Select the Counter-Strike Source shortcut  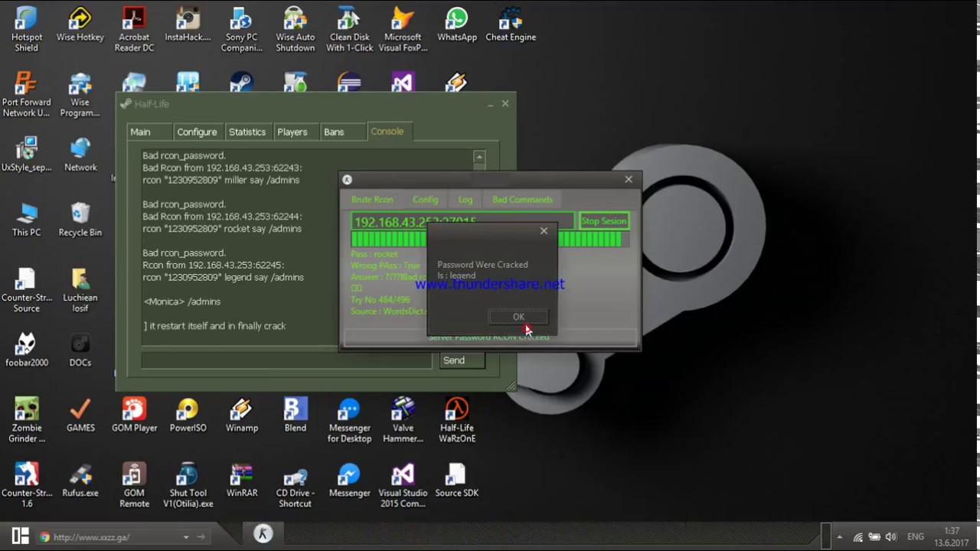26,290
